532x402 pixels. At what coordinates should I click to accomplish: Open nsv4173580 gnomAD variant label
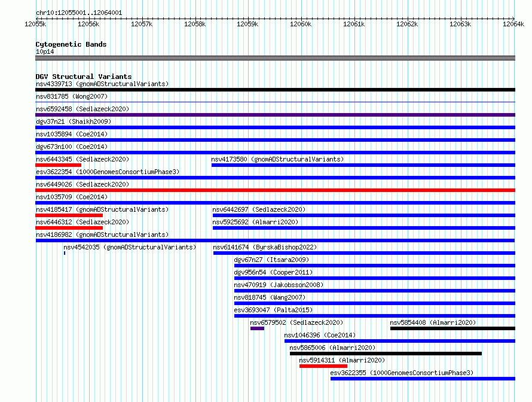click(277, 159)
